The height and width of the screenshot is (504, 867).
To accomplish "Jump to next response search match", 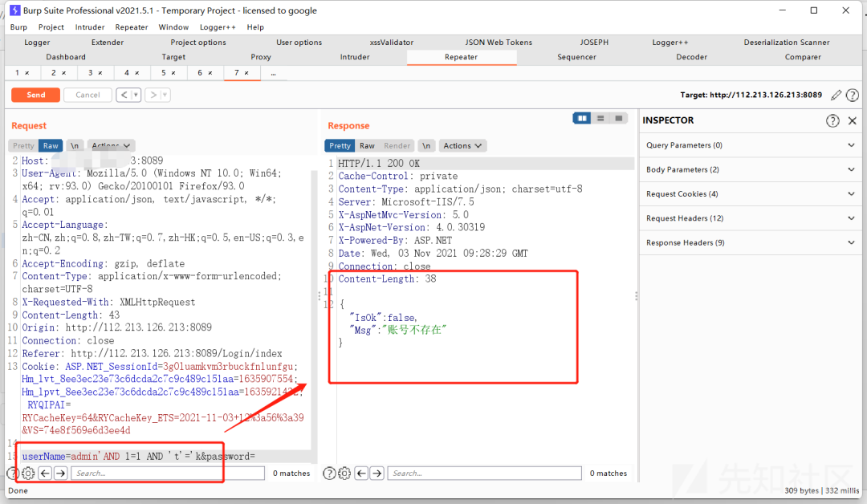I will click(377, 474).
